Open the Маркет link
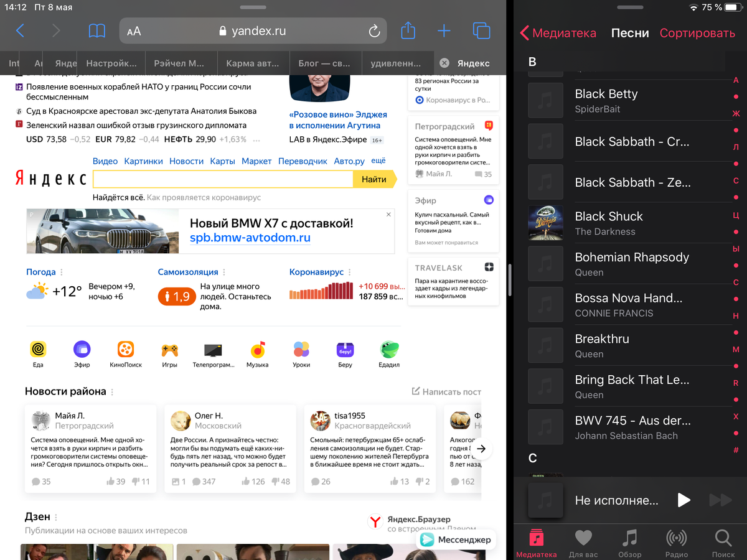This screenshot has height=560, width=747. pyautogui.click(x=256, y=161)
